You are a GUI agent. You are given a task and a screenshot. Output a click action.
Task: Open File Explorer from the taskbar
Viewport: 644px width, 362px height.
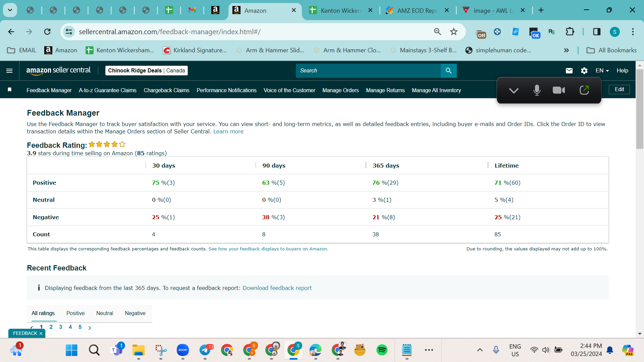139,350
